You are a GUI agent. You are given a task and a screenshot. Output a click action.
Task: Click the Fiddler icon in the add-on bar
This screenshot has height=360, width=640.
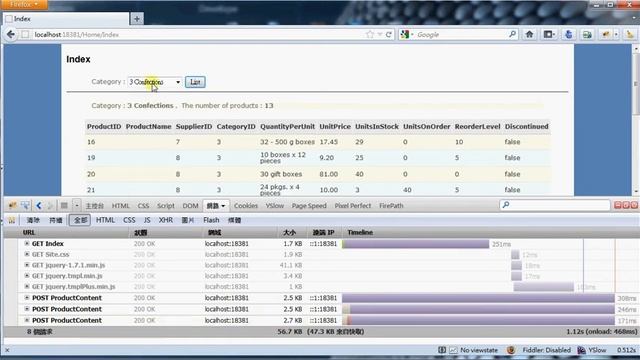[511, 350]
